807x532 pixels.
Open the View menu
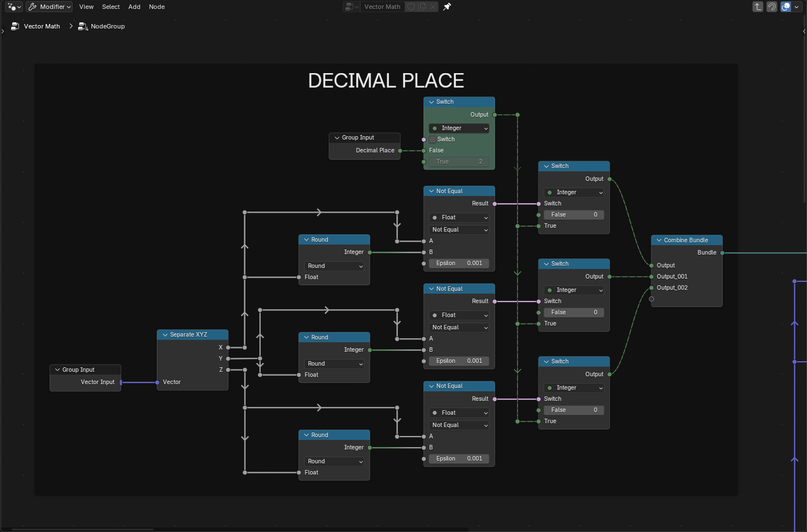tap(87, 7)
